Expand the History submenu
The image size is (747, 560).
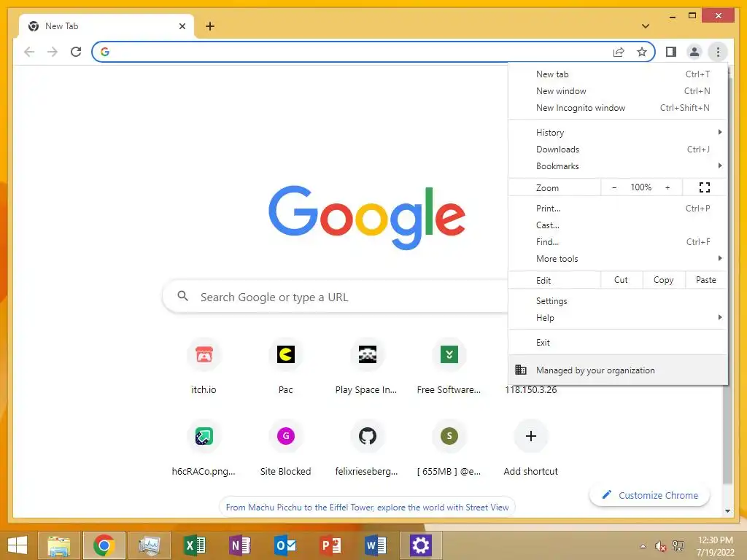point(618,133)
